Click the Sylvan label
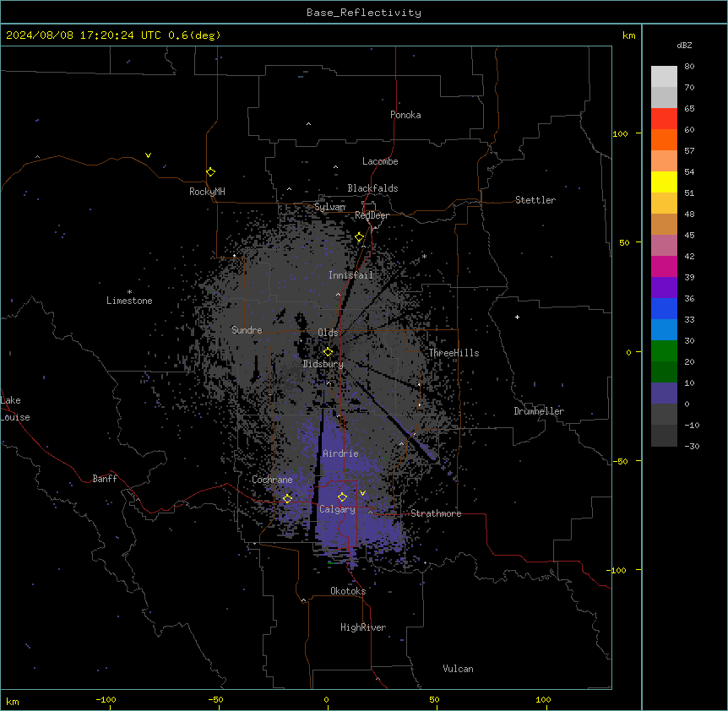 pos(329,207)
